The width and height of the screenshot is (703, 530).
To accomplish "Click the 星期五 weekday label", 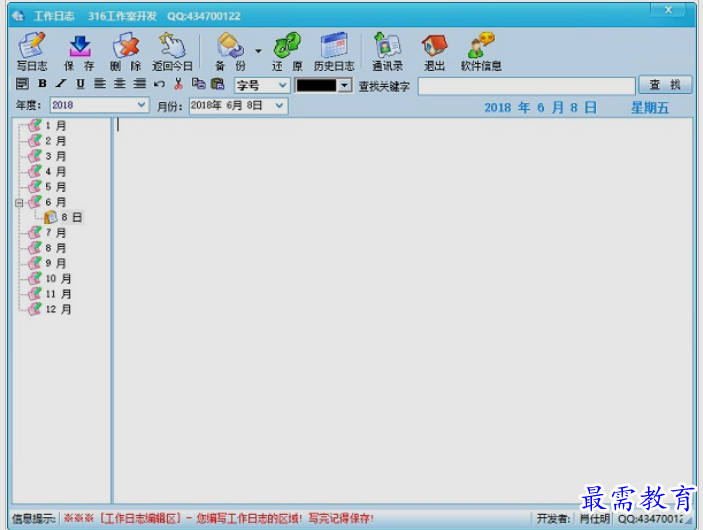I will point(650,108).
